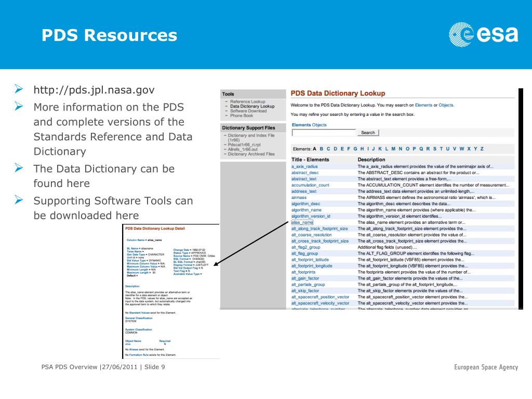532x399 pixels.
Task: Select letter G in elements index
Action: coord(355,149)
